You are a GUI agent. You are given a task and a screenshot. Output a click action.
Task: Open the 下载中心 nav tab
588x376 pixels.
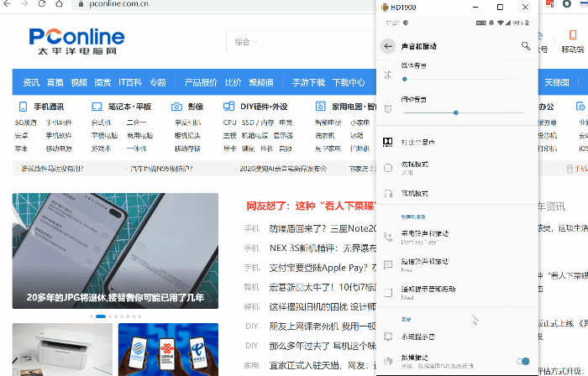pos(349,82)
